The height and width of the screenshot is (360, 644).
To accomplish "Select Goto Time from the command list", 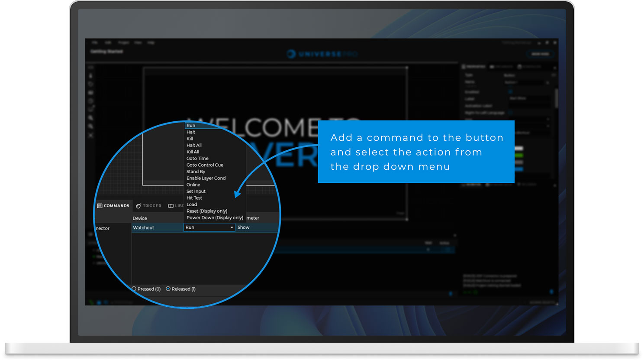I will [x=197, y=158].
